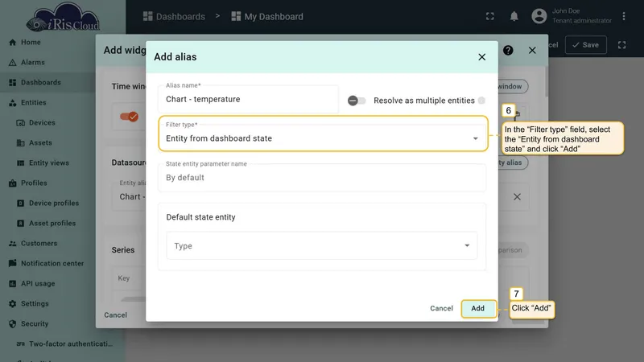Click the notifications bell icon
Viewport: 644px width, 362px height.
(514, 16)
